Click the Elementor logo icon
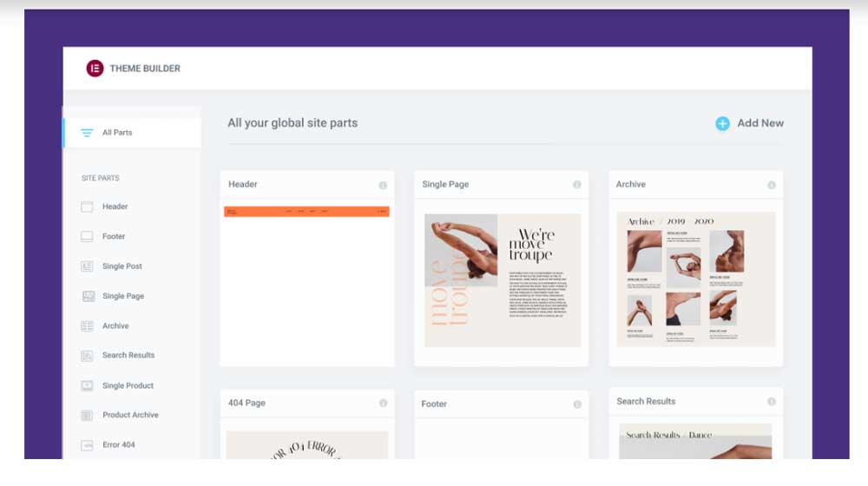This screenshot has height=486, width=868. 95,69
